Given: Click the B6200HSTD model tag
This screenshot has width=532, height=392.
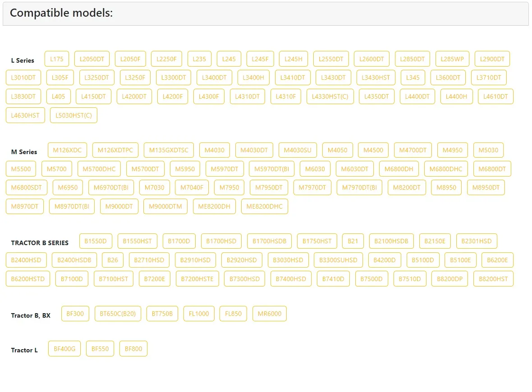Looking at the screenshot, I should tap(28, 279).
